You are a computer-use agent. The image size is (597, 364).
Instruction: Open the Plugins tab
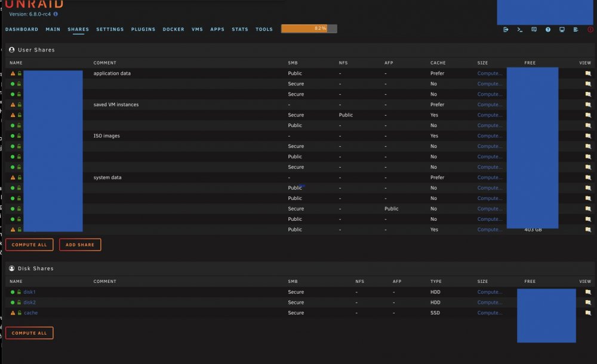pos(143,29)
